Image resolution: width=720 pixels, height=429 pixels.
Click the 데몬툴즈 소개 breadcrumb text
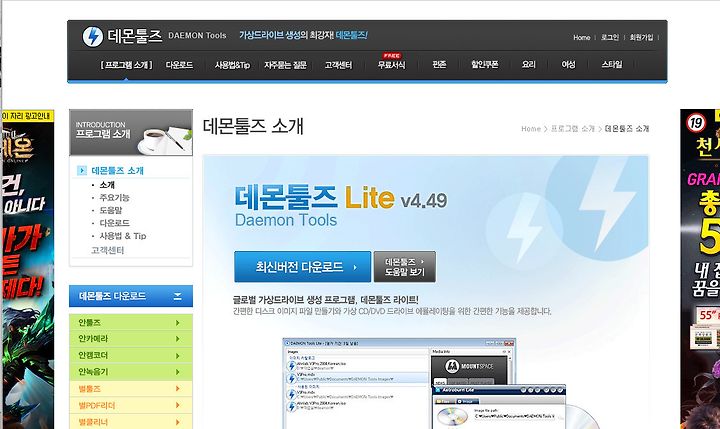coord(627,129)
